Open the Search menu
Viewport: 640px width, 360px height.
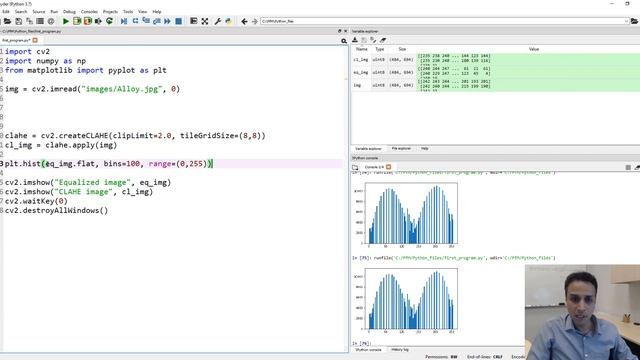pyautogui.click(x=21, y=12)
